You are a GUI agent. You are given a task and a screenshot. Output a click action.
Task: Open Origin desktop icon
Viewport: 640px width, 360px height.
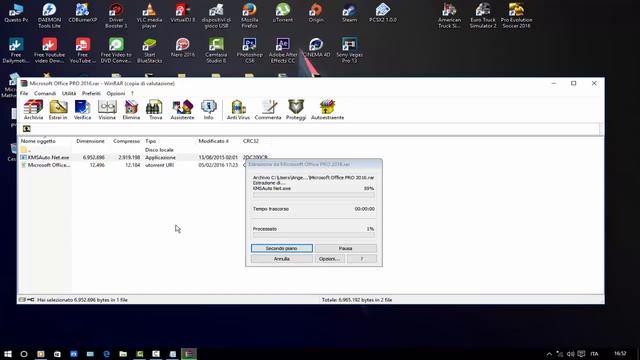(316, 13)
